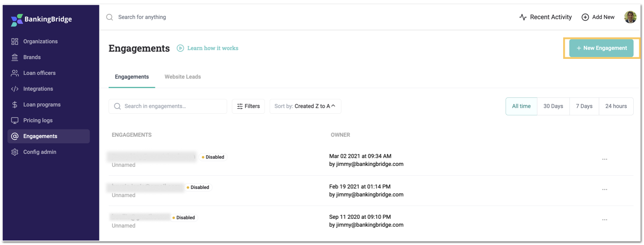Switch to the Website Leads tab
Screen dimensions: 644x245
coord(183,77)
